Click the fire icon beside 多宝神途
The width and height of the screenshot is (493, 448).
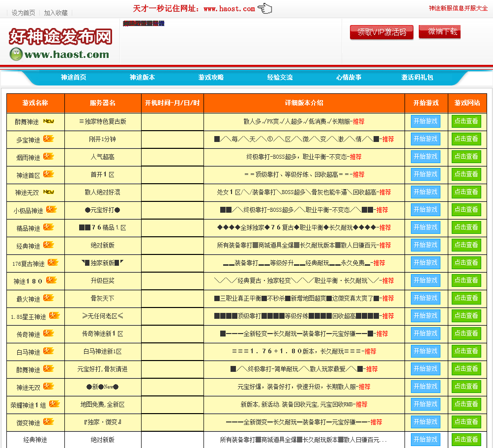pyautogui.click(x=49, y=139)
